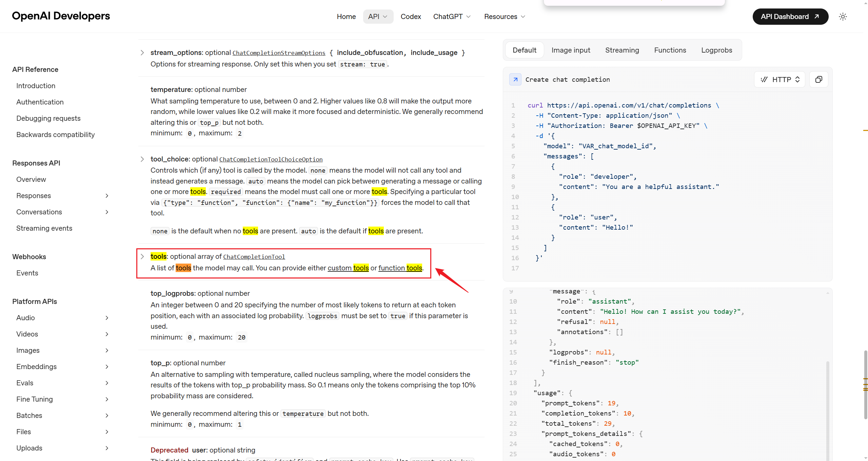868x461 pixels.
Task: Open the ChatGPT dropdown menu
Action: [452, 17]
